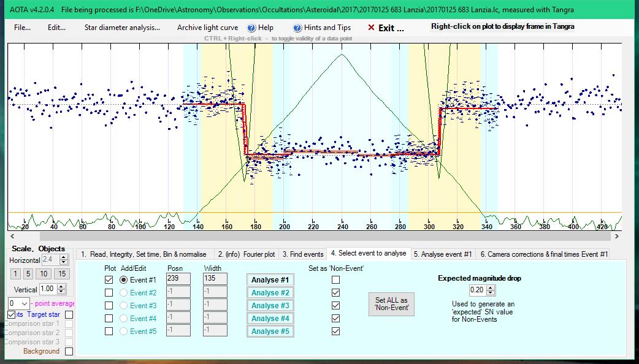The image size is (639, 364).
Task: Click the Analyse #3 button
Action: click(x=270, y=305)
